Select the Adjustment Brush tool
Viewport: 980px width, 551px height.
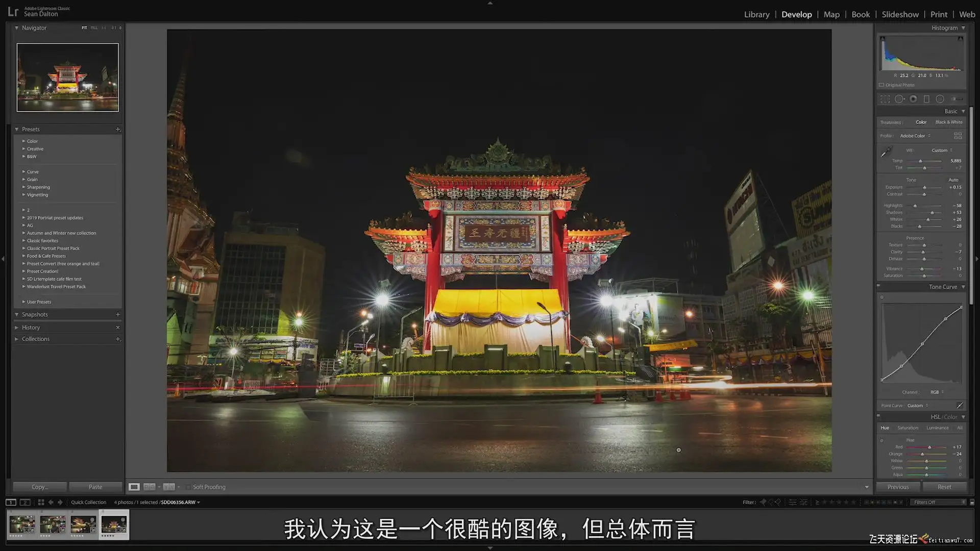point(957,99)
